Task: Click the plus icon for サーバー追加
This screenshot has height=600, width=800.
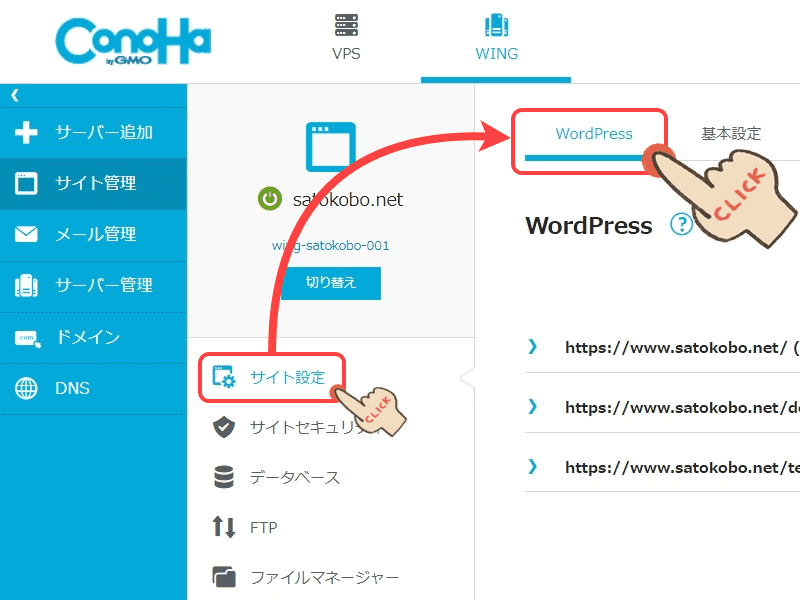Action: coord(26,133)
